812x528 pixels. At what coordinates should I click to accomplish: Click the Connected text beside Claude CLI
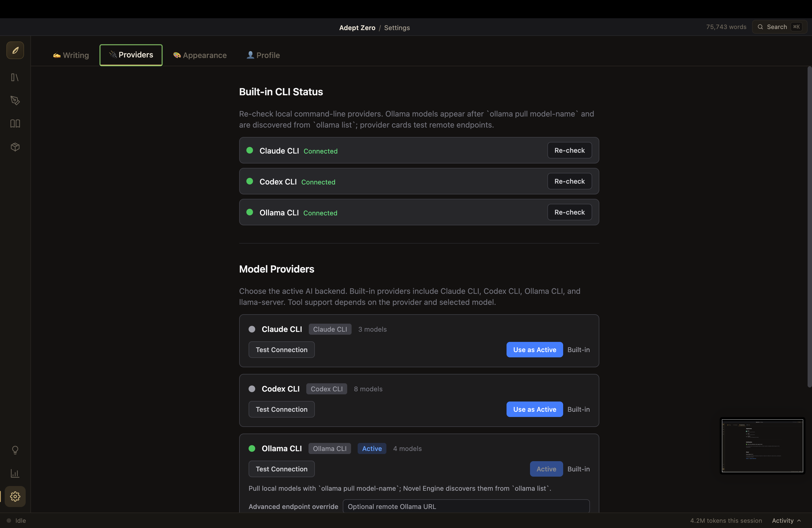[320, 151]
